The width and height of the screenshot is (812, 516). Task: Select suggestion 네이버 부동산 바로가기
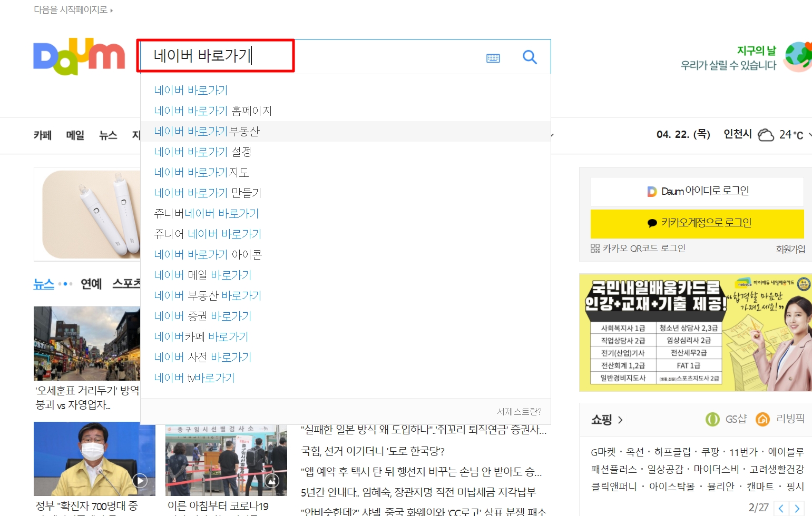pyautogui.click(x=346, y=295)
